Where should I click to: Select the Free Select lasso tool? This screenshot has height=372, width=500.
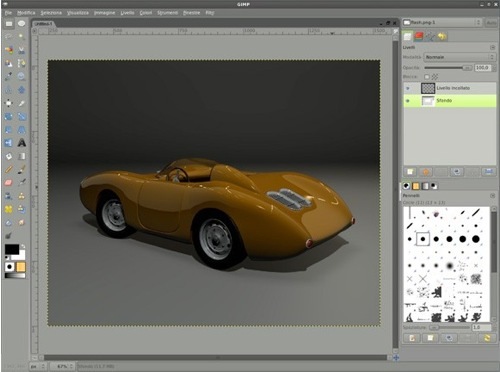9,36
